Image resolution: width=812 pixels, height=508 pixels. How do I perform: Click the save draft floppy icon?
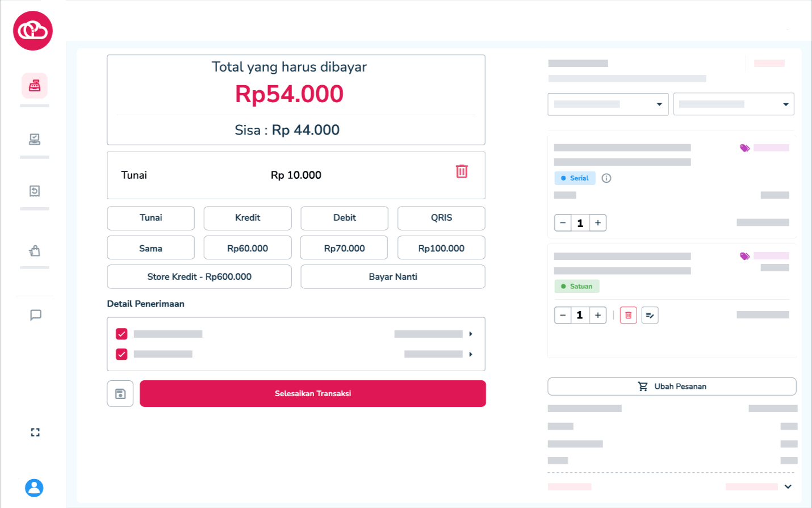pyautogui.click(x=120, y=394)
